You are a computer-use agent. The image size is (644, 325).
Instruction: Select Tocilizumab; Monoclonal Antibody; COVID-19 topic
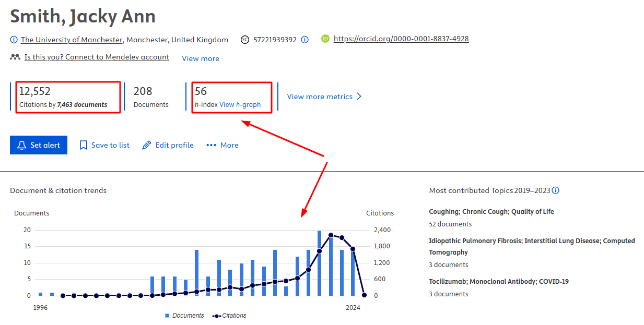[498, 282]
